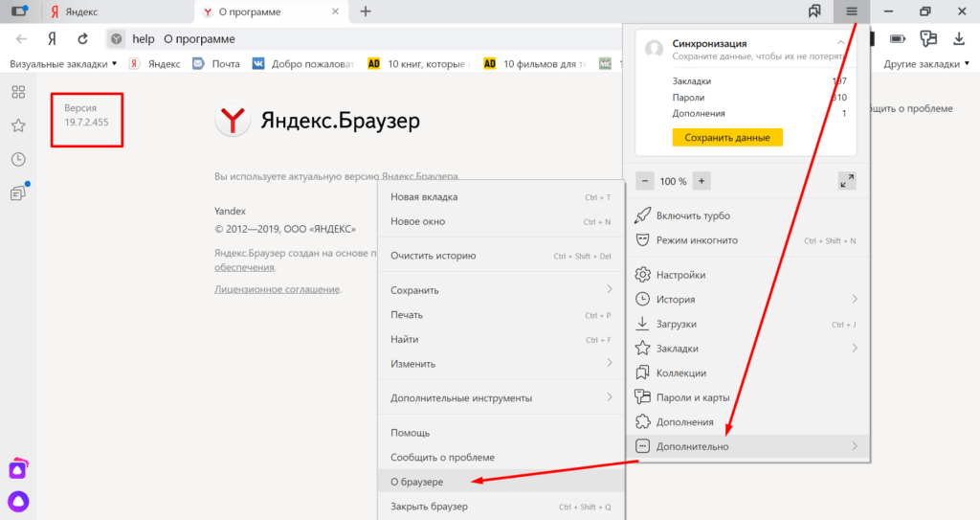
Task: Open the sidebar tabs icon with blue dot
Action: click(19, 192)
